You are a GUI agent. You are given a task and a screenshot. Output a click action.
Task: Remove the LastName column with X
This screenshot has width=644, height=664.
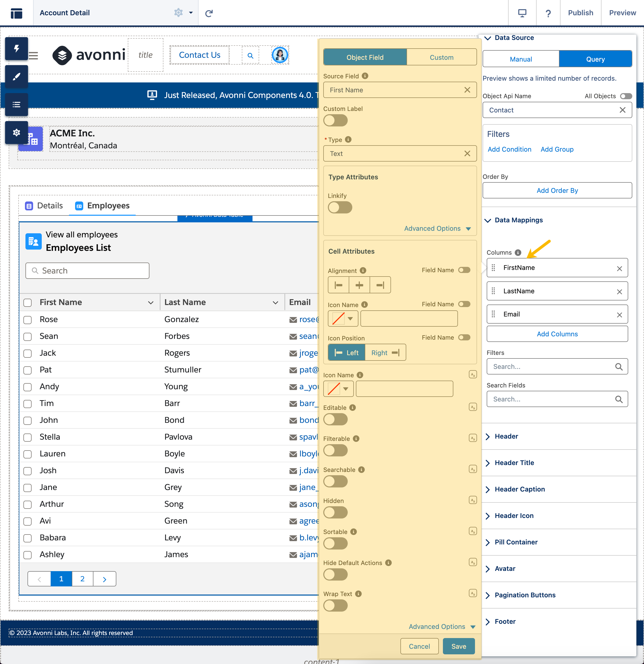tap(619, 291)
